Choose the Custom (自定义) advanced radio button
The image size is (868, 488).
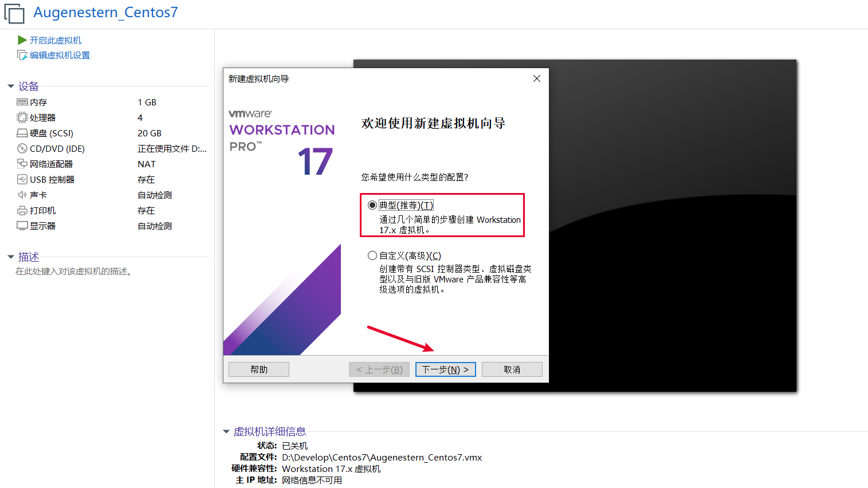[x=372, y=255]
